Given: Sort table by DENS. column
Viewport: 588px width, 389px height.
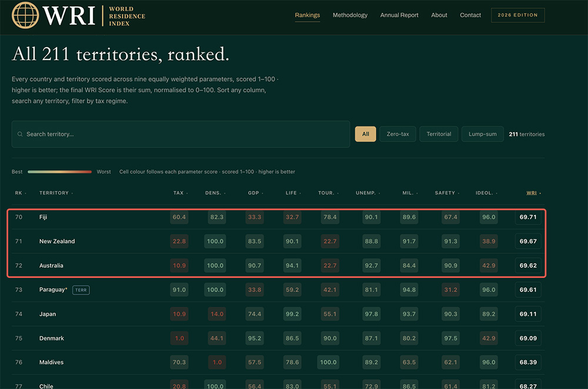Looking at the screenshot, I should point(215,193).
